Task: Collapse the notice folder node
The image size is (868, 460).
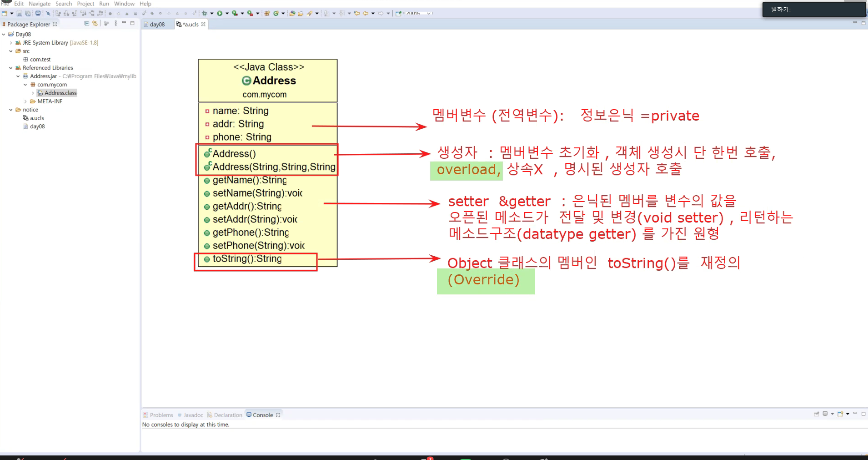Action: pyautogui.click(x=11, y=110)
